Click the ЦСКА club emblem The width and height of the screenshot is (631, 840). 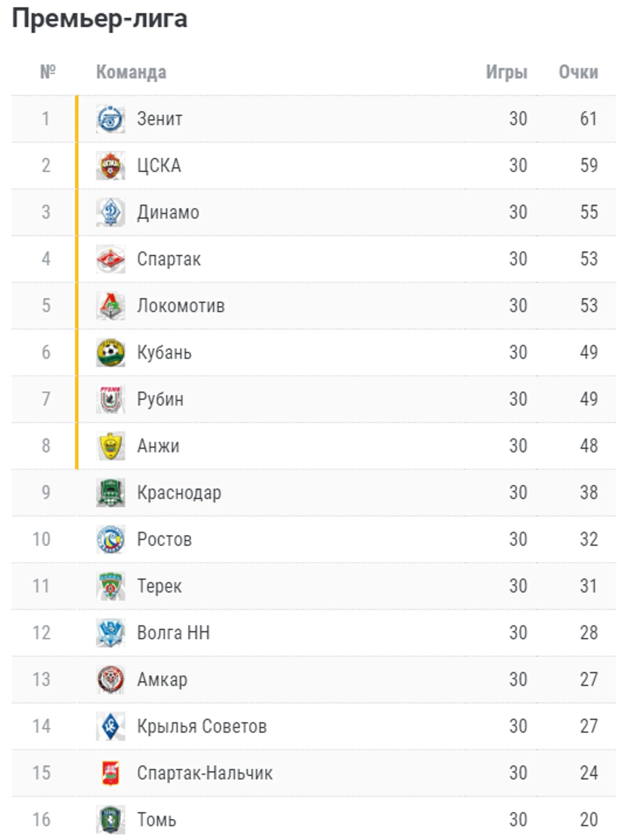pos(110,165)
